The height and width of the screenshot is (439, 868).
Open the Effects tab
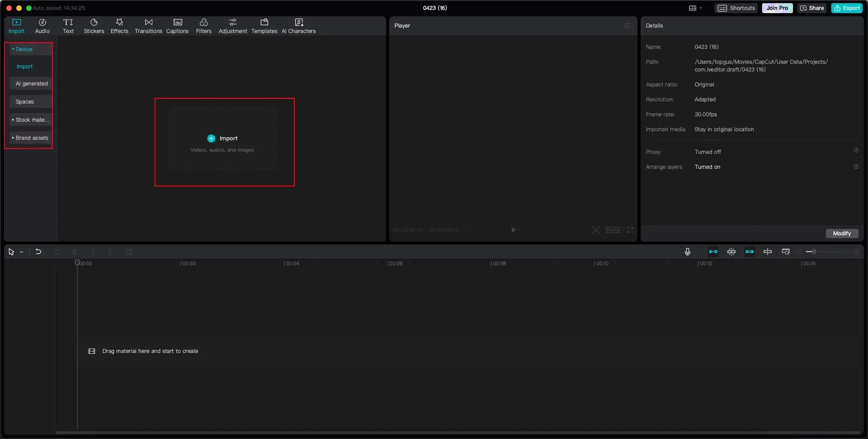coord(119,26)
